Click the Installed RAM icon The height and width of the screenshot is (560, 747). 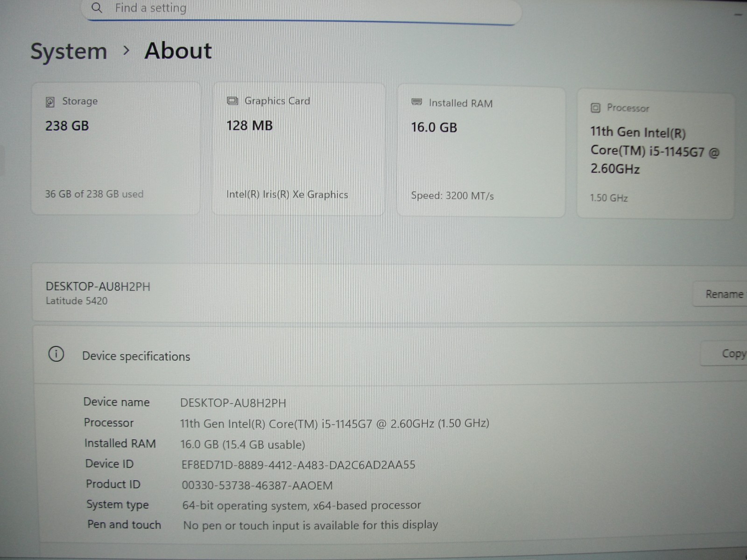point(416,102)
